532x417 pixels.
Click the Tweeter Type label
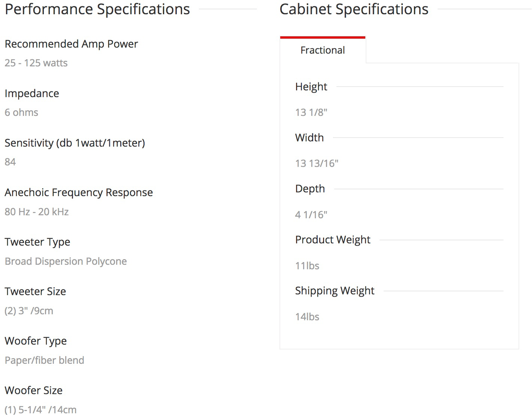[x=37, y=242]
